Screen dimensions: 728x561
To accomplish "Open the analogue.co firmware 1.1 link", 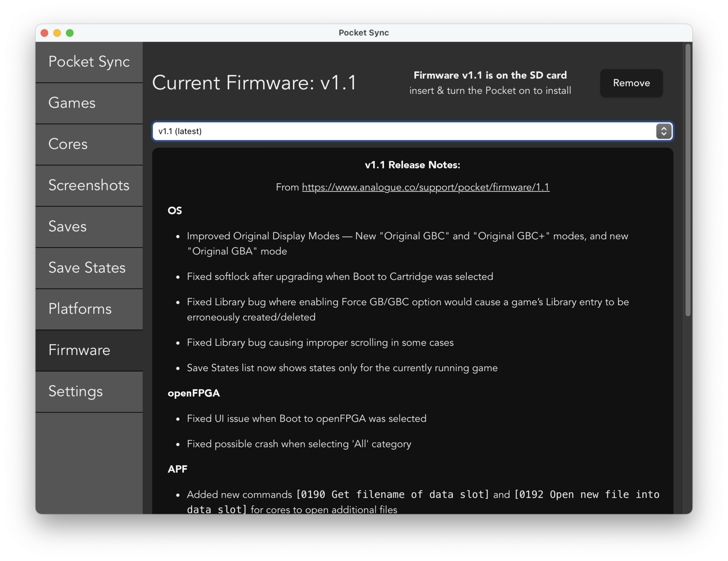I will [426, 187].
